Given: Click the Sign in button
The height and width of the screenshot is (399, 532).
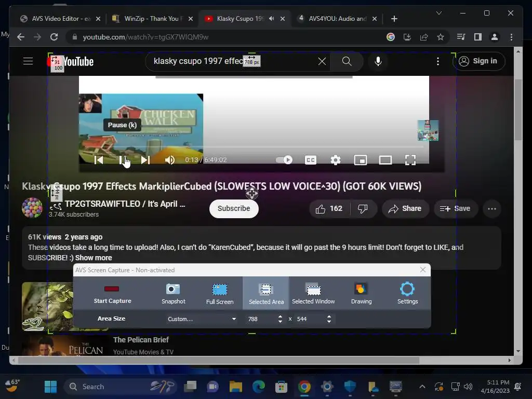Looking at the screenshot, I should 478,61.
